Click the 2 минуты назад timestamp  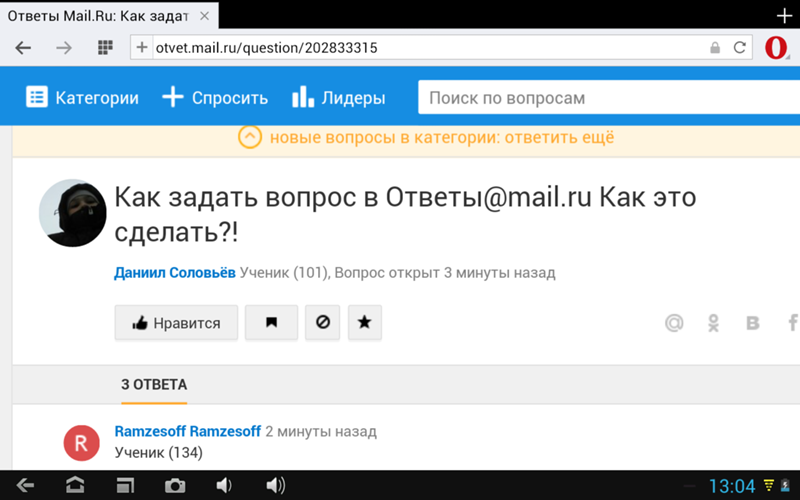(321, 432)
